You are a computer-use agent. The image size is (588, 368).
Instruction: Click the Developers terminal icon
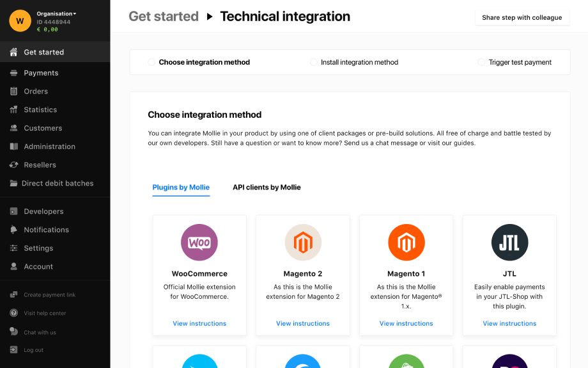pyautogui.click(x=13, y=211)
